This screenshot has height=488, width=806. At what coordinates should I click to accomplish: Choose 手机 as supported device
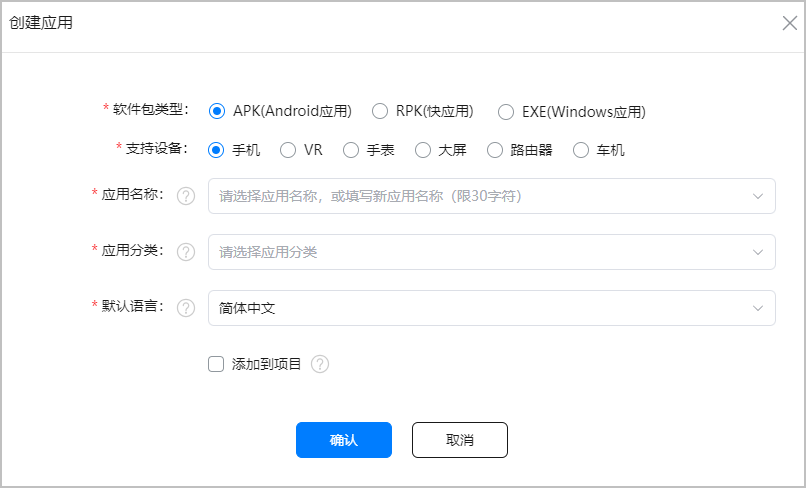pos(216,150)
